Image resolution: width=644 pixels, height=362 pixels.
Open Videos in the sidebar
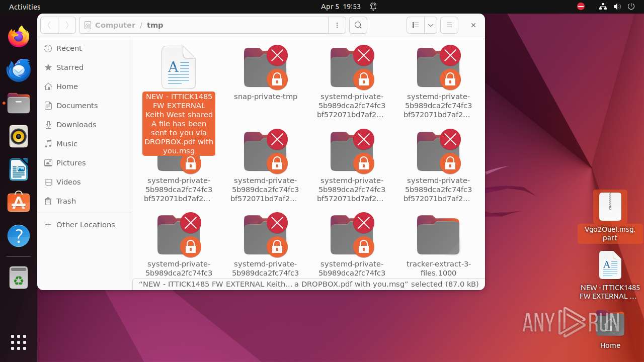point(85,182)
